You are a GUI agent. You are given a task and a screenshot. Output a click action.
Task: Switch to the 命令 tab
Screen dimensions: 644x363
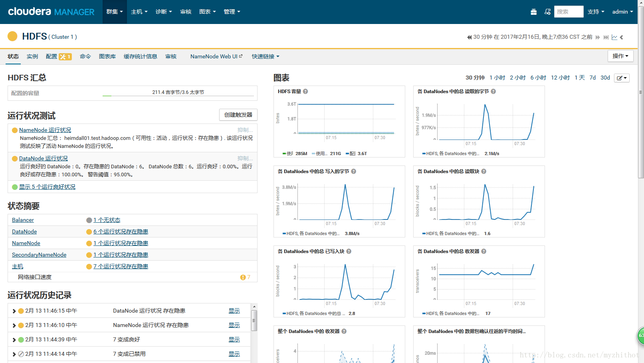click(85, 57)
